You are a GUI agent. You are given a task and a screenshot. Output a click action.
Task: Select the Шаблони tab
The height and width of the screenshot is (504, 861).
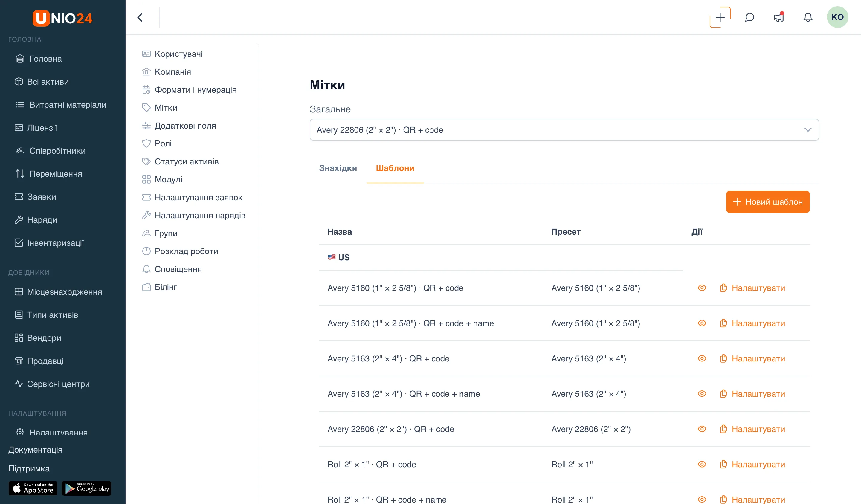(395, 168)
